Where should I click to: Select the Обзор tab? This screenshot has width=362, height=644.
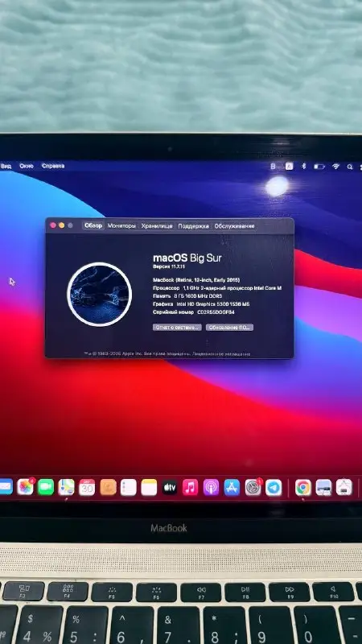tap(93, 225)
